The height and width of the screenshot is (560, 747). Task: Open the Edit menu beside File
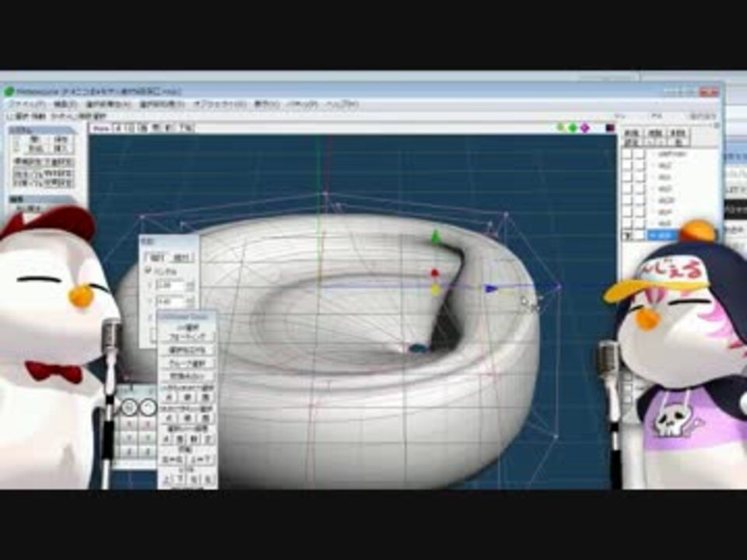tap(65, 103)
